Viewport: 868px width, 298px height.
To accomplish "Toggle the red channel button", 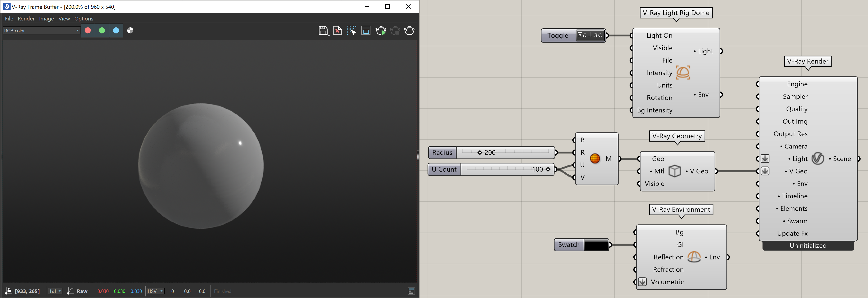I will tap(87, 31).
